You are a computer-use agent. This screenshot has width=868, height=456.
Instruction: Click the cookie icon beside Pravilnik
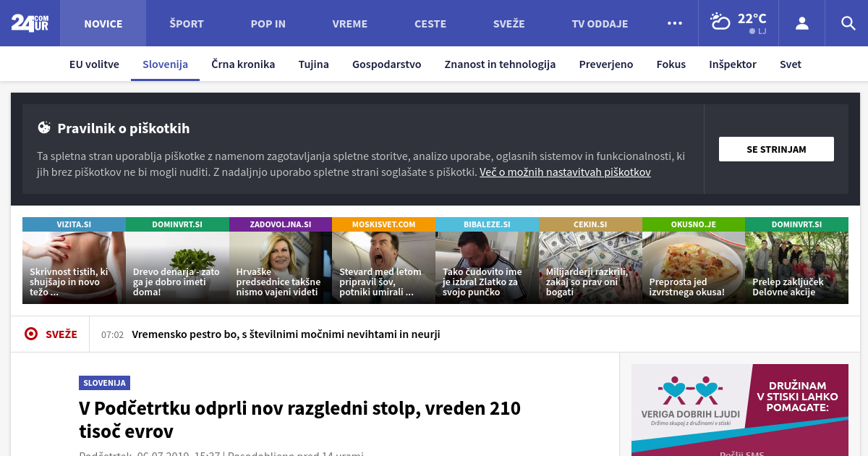click(x=44, y=128)
